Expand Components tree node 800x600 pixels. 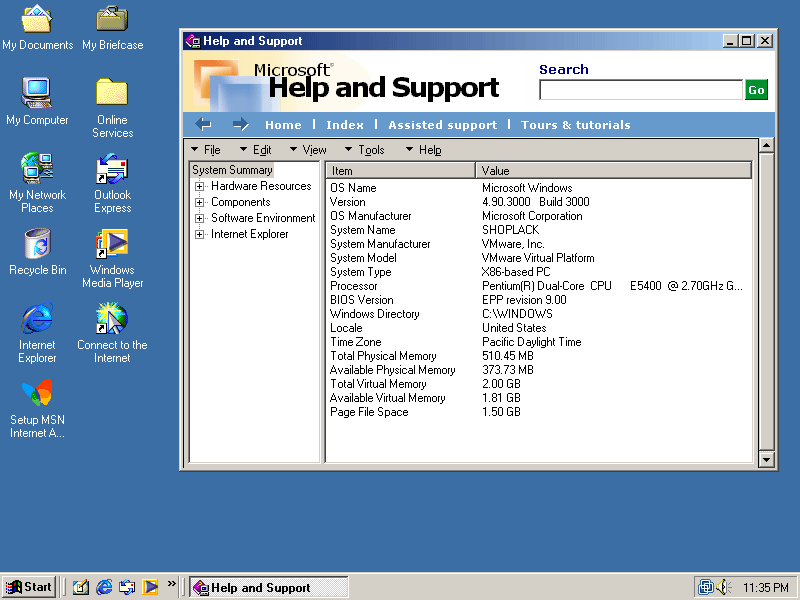199,202
